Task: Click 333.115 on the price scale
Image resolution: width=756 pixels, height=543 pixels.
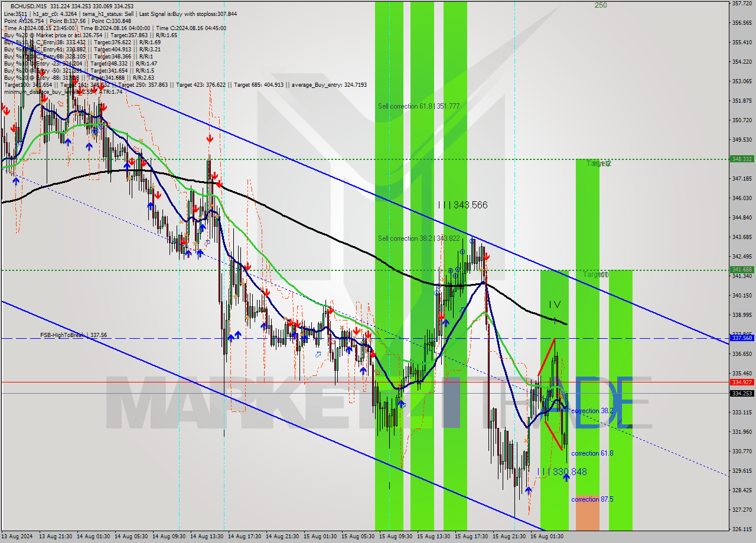Action: click(742, 413)
